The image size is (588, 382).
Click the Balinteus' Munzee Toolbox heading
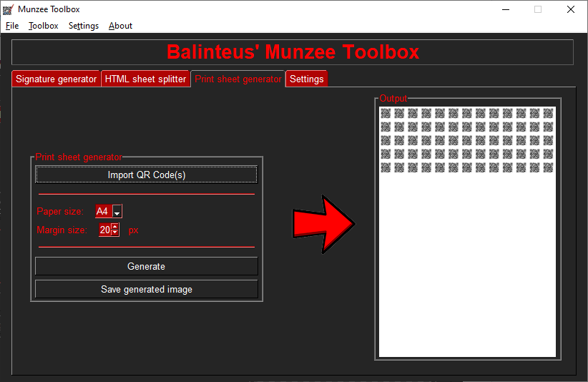click(x=293, y=52)
